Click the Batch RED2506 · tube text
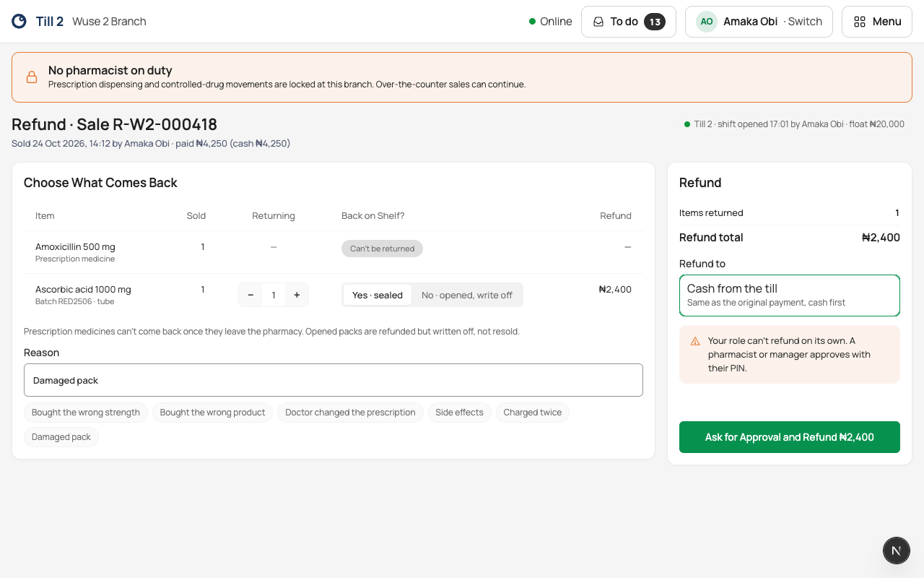The width and height of the screenshot is (924, 578). click(74, 301)
